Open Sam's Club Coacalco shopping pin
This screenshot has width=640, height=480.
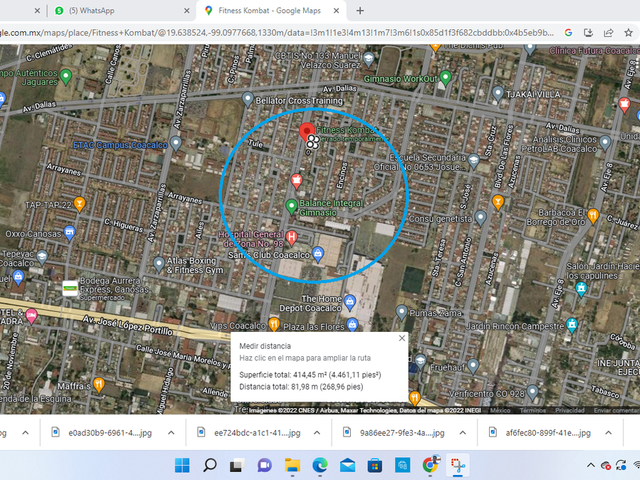coord(318,254)
